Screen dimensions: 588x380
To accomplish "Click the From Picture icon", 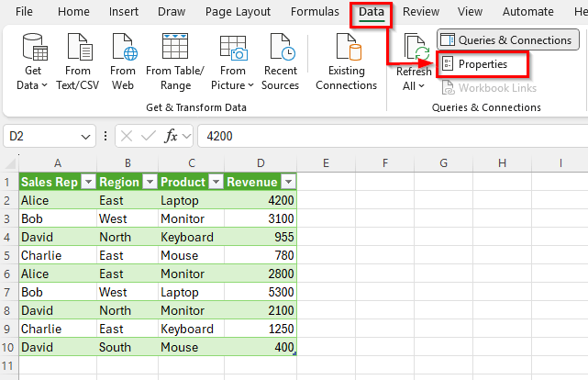I will pyautogui.click(x=233, y=48).
